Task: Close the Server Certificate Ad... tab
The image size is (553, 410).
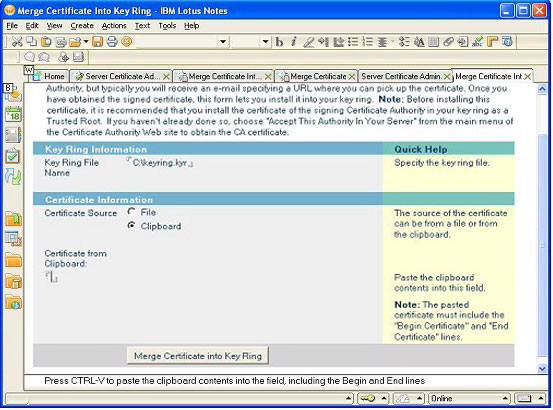Action: [166, 77]
